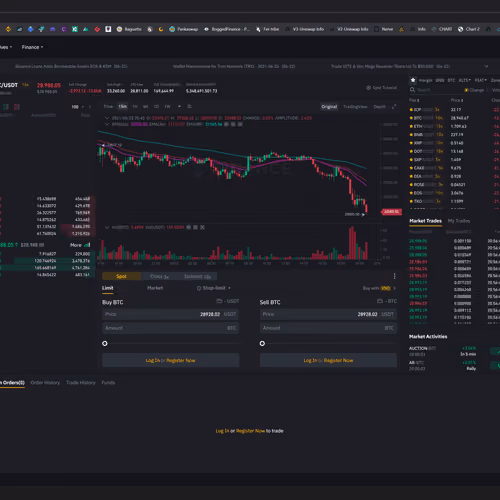Switch to the My Trades tab
500x500 pixels.
(x=459, y=221)
